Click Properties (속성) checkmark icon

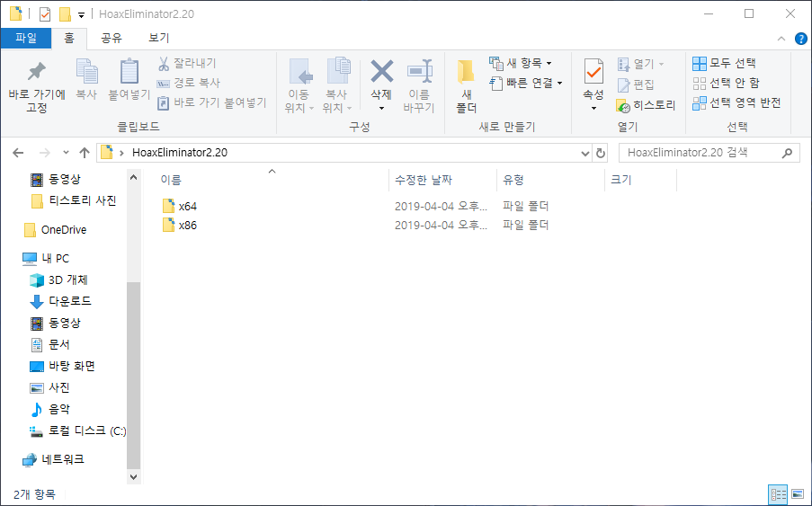coord(593,71)
